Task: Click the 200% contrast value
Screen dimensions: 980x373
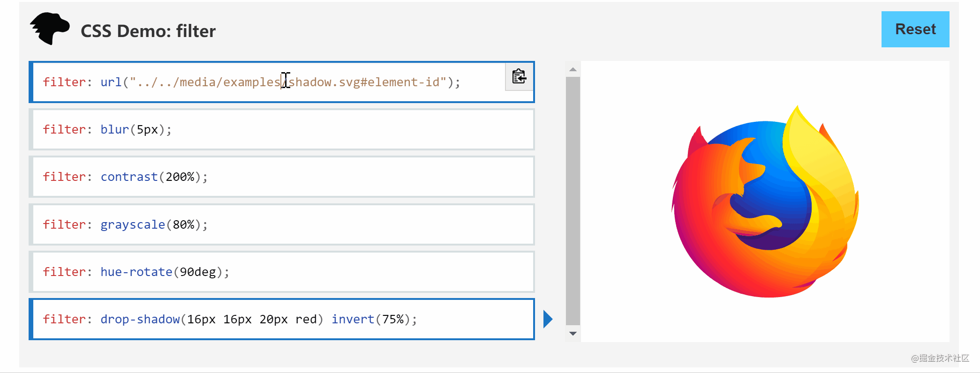Action: coord(180,177)
